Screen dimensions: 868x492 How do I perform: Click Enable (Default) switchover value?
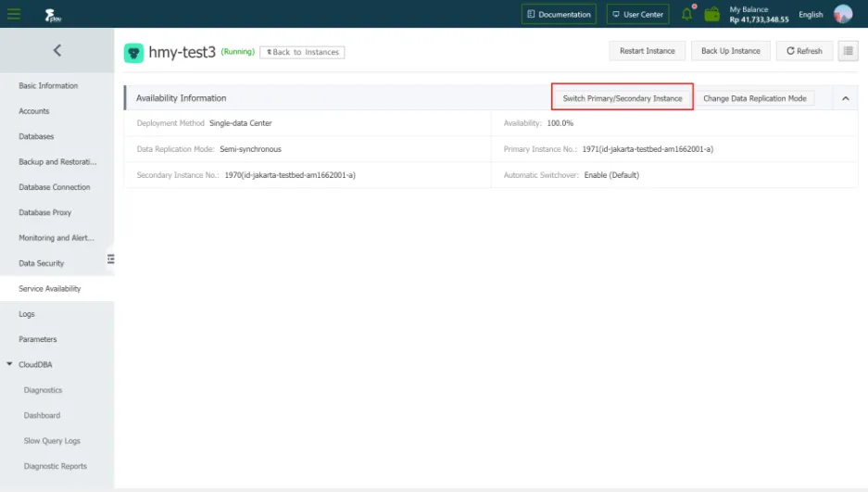[611, 175]
